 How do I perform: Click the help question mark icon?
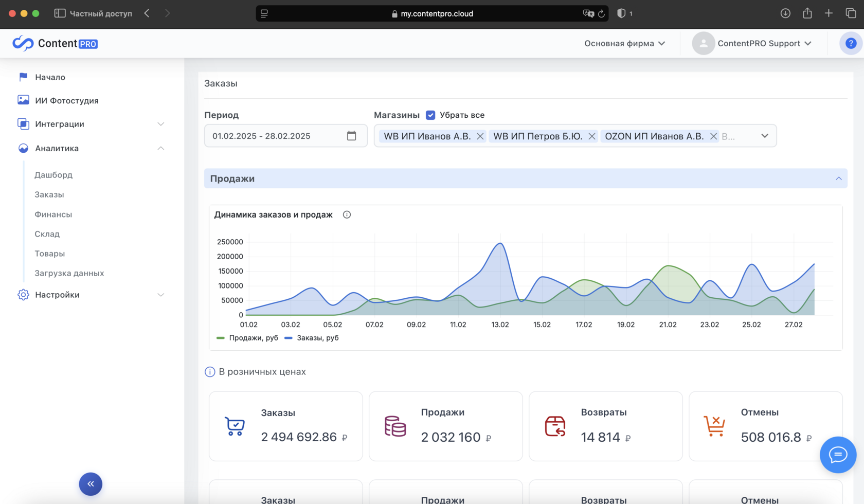[851, 44]
